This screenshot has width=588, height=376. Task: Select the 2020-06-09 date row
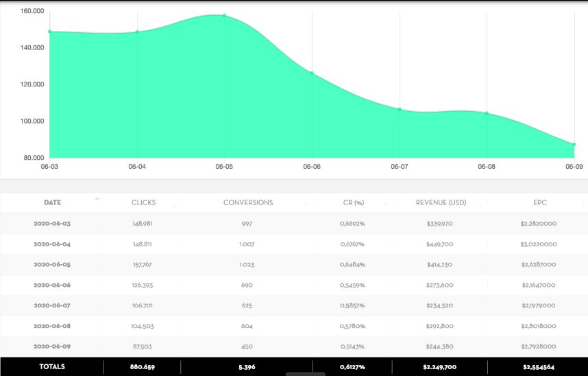point(52,346)
